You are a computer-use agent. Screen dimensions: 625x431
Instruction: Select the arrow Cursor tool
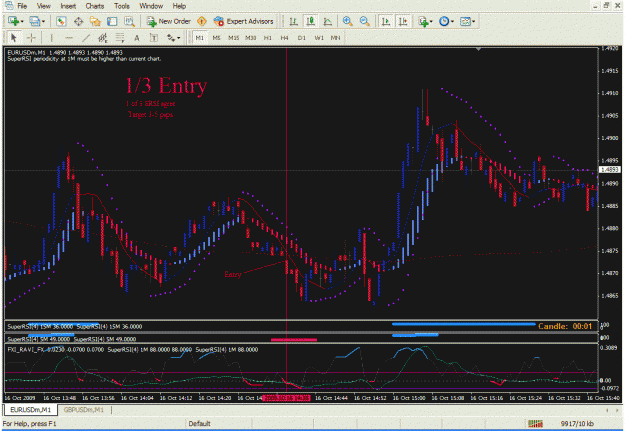point(14,38)
